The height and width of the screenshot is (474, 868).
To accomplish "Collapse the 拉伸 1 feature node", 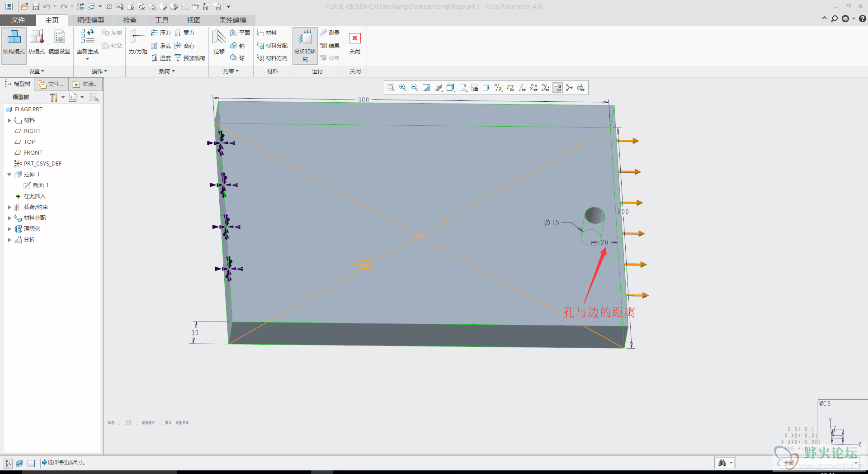I will tap(9, 175).
